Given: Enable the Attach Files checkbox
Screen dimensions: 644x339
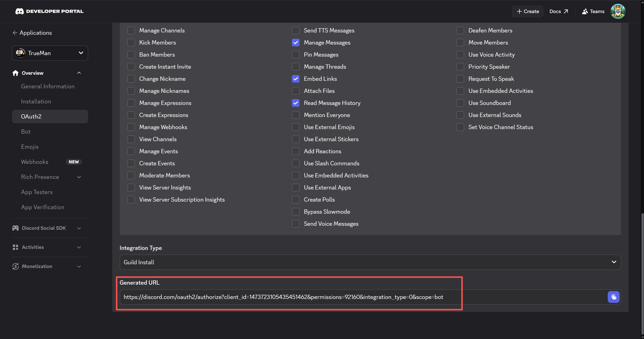Looking at the screenshot, I should 295,91.
